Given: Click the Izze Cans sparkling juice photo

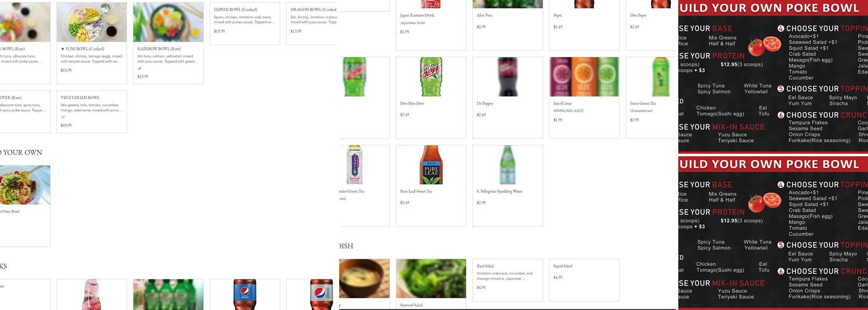Looking at the screenshot, I should (584, 77).
